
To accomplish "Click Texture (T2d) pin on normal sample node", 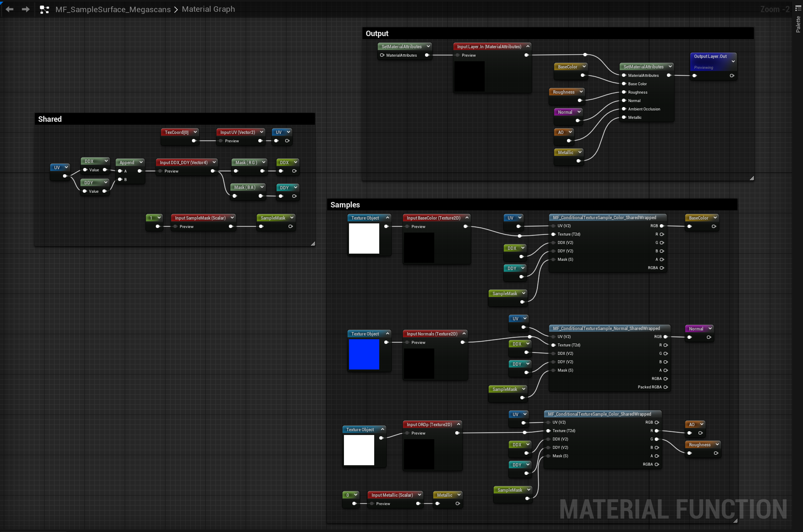I will (554, 345).
